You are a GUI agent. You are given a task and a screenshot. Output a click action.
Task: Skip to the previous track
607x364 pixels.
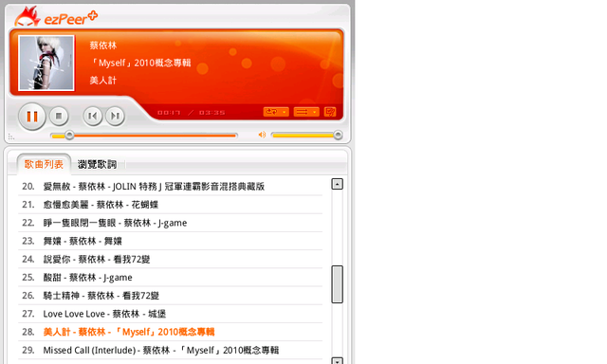[93, 116]
